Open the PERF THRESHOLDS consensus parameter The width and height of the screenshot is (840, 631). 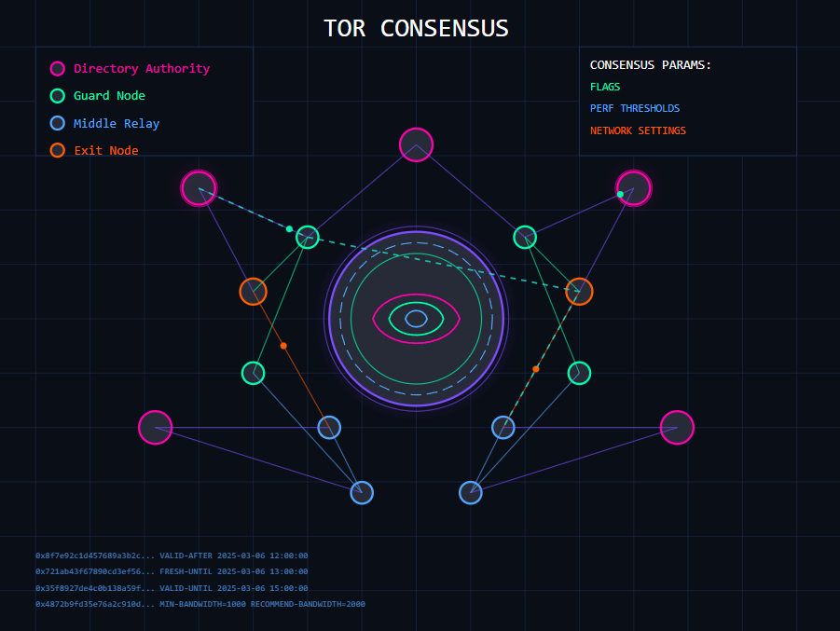click(635, 108)
